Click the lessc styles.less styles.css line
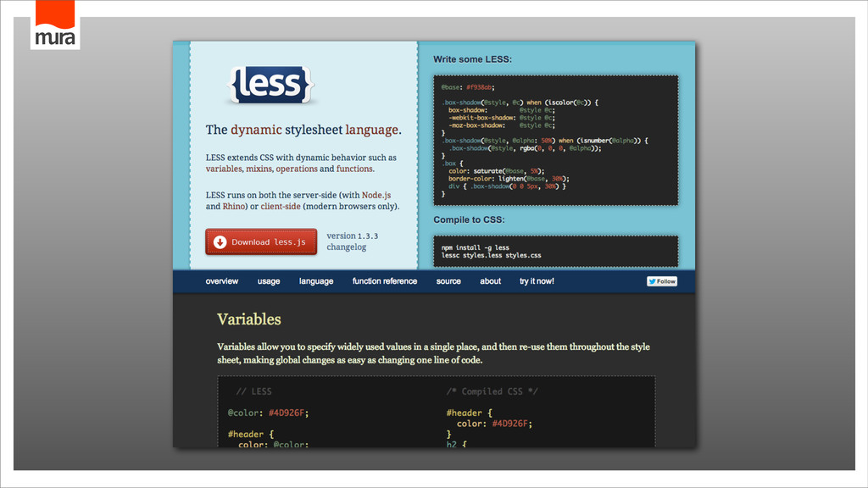The image size is (868, 488). pos(491,255)
